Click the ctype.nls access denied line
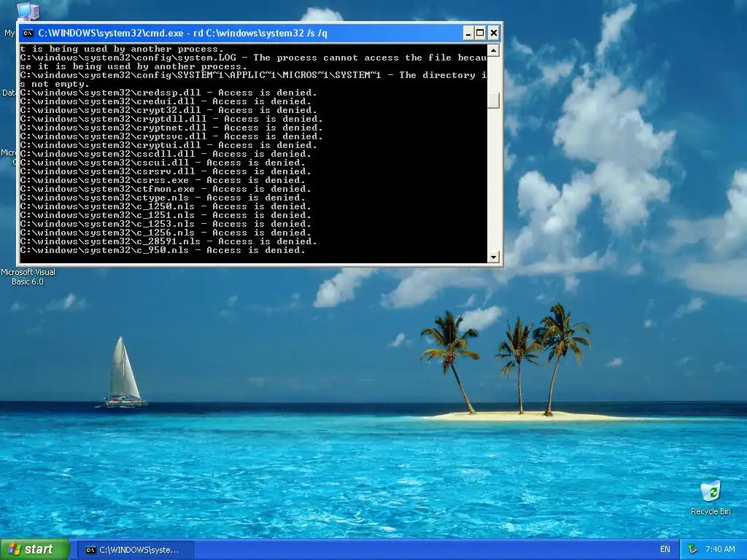The height and width of the screenshot is (560, 747). 163,198
